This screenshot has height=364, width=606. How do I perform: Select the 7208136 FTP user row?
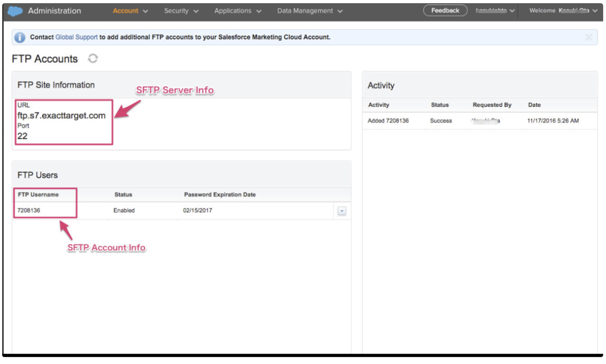click(x=29, y=211)
